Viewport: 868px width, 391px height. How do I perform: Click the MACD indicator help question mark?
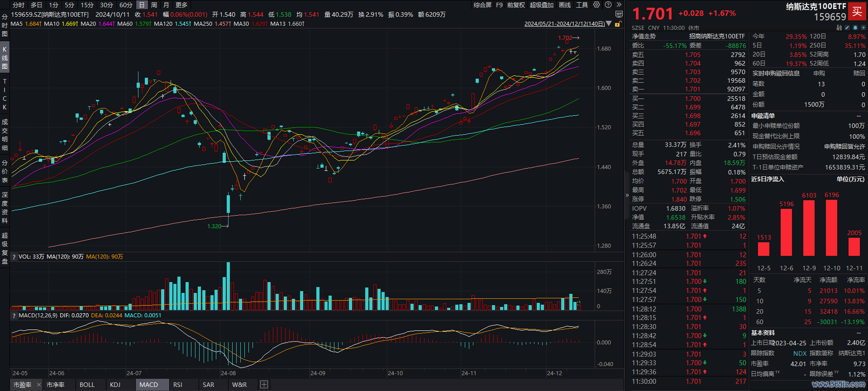tap(14, 316)
